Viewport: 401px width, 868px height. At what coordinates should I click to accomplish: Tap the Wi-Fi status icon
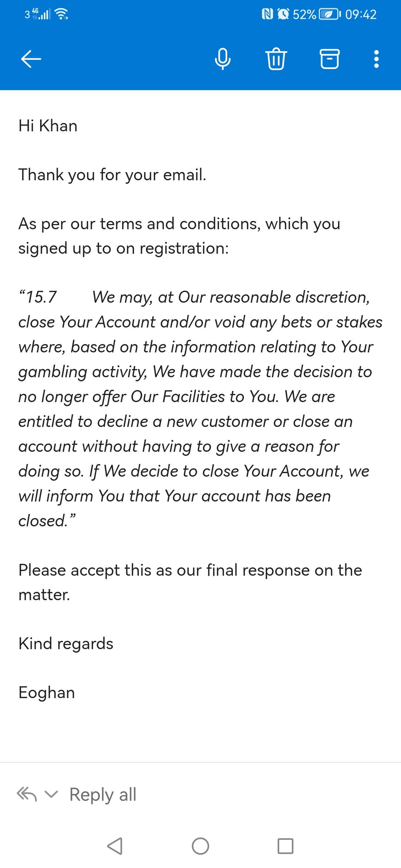click(62, 14)
